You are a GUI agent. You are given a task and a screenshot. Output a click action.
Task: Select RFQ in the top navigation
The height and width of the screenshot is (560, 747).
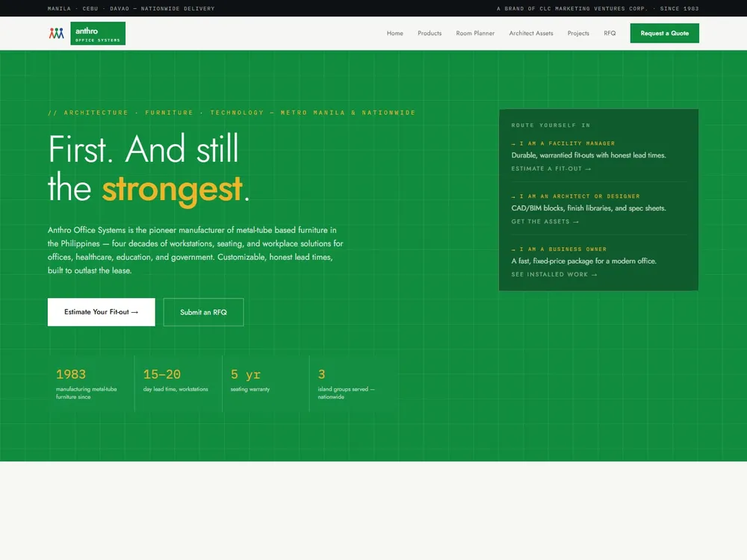[x=610, y=34]
